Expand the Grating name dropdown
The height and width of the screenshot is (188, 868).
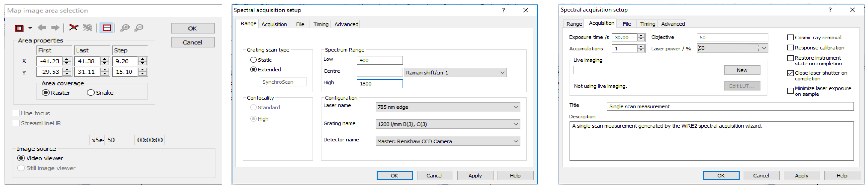448,124
